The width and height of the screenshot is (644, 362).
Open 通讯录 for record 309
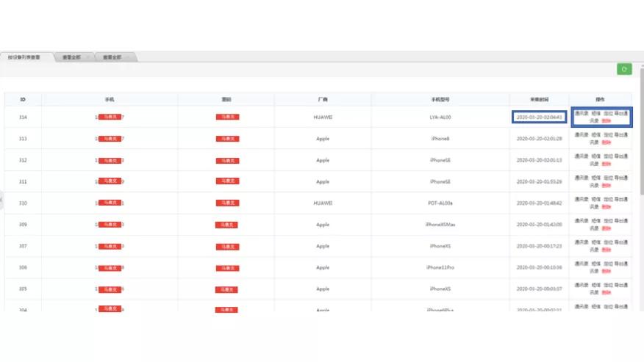tap(582, 221)
